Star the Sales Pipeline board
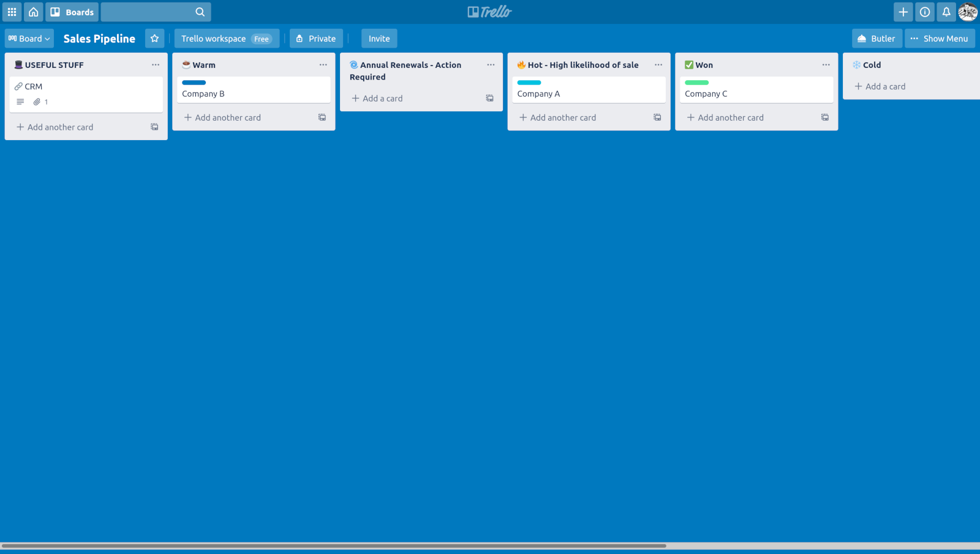This screenshot has width=980, height=554. tap(154, 39)
